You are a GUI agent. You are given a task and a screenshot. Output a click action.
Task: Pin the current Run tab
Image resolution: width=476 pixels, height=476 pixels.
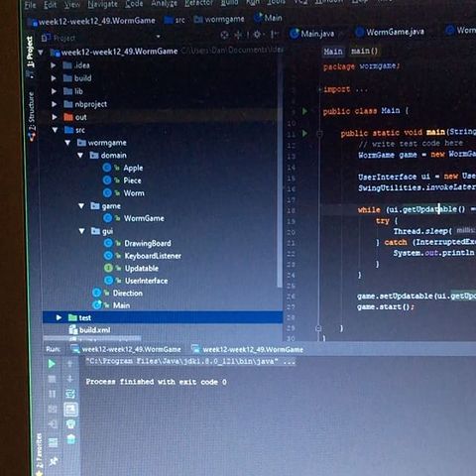point(54,460)
